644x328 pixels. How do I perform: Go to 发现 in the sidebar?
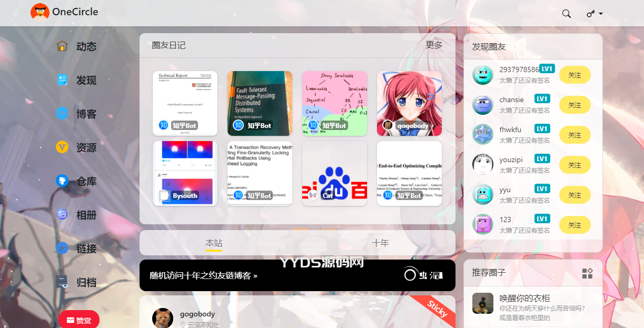pyautogui.click(x=62, y=80)
